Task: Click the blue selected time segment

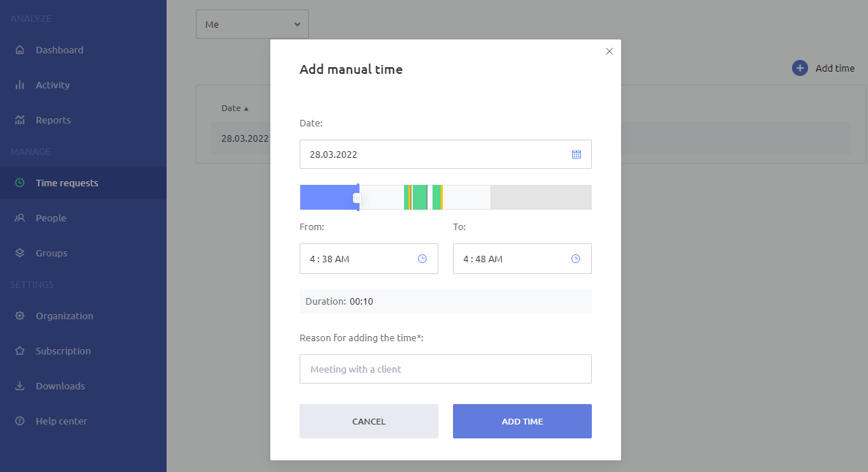Action: [328, 197]
